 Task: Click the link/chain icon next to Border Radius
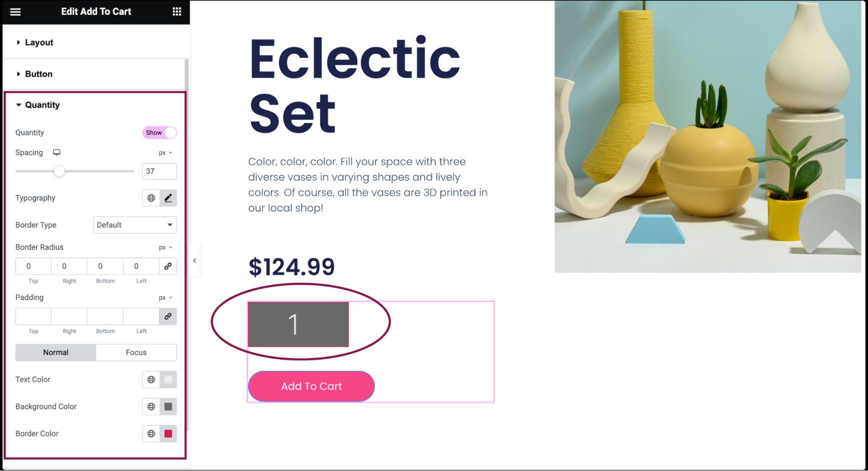pyautogui.click(x=168, y=266)
